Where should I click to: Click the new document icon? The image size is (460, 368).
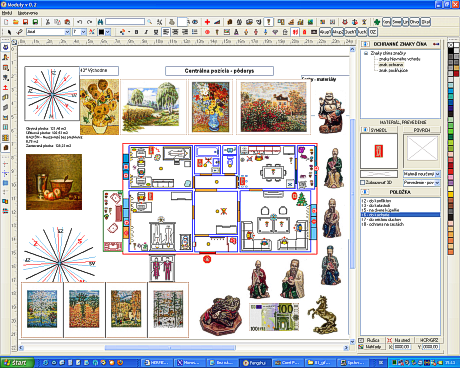coord(6,22)
